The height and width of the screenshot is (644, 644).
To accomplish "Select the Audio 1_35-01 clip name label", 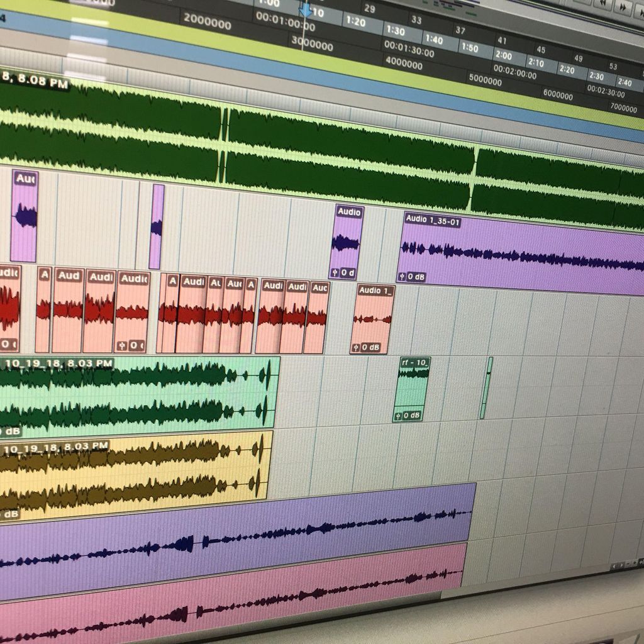I will (x=432, y=220).
